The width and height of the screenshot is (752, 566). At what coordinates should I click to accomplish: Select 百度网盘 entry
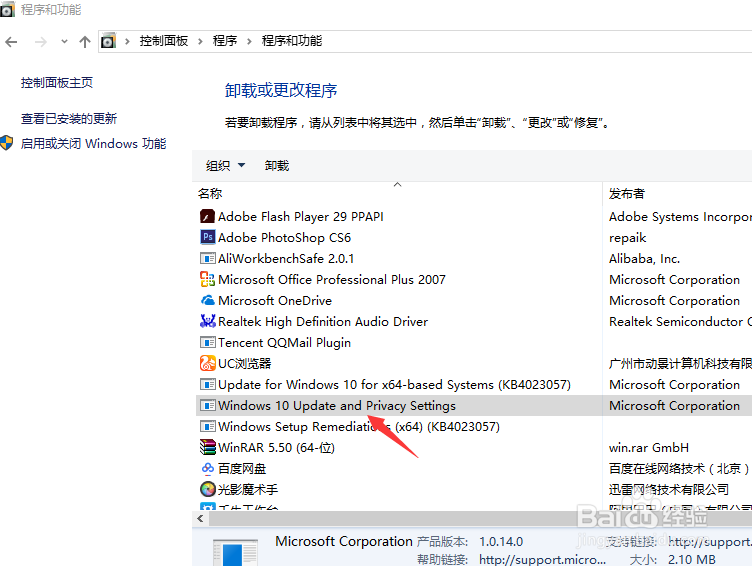coord(242,469)
